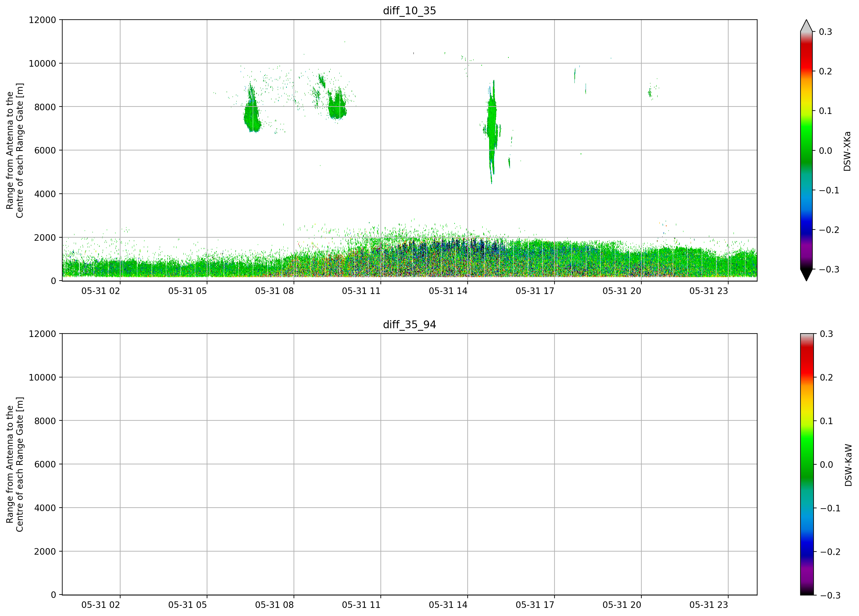
Task: Click the 05-31 20 tick label on bottom plot
Action: click(x=621, y=605)
